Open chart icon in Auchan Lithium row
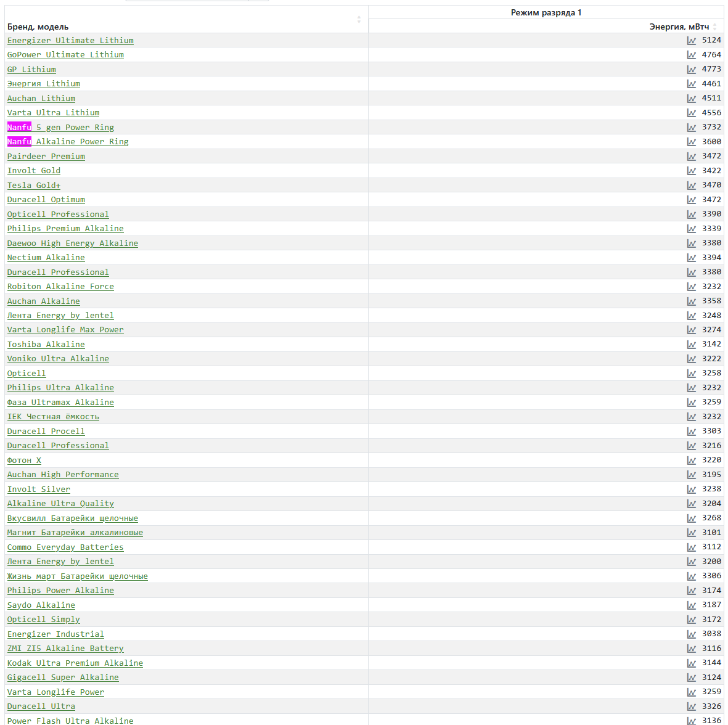 point(691,99)
